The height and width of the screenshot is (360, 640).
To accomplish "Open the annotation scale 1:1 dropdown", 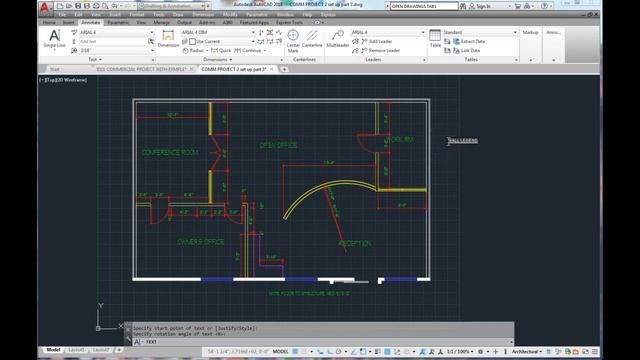I will pos(461,351).
